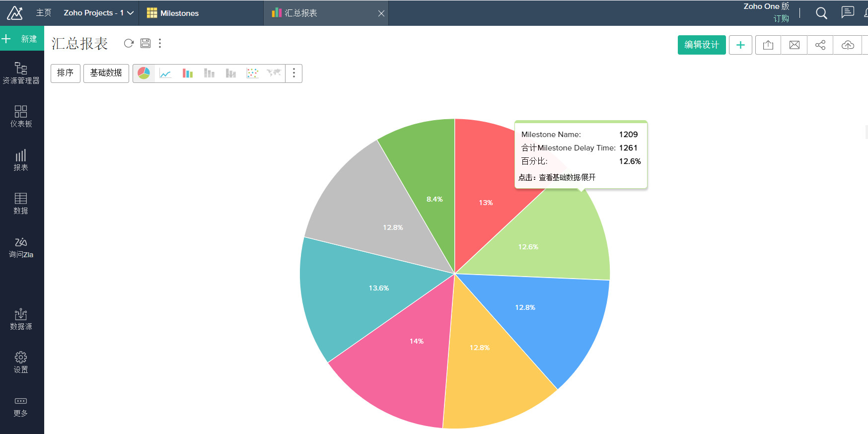Click the 新建 create button
Viewport: 868px width, 434px height.
click(22, 39)
